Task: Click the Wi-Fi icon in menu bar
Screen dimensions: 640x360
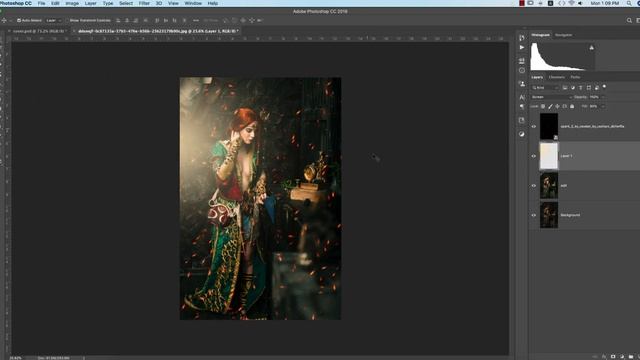Action: pos(571,3)
